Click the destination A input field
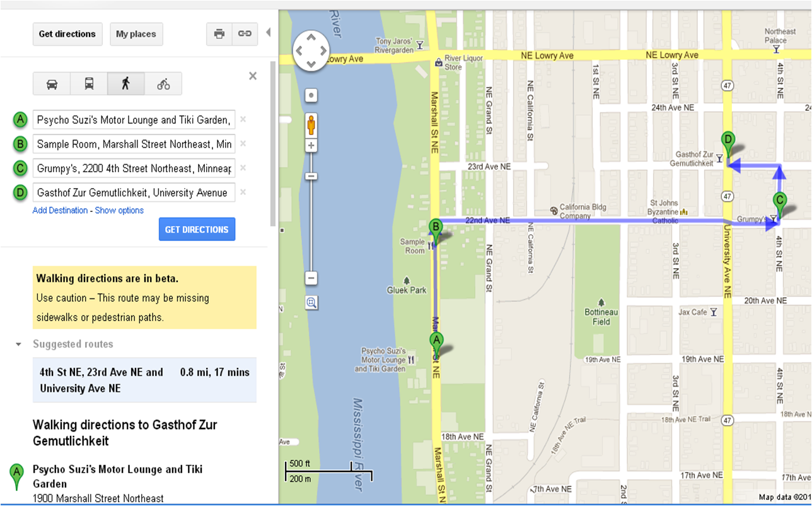 point(134,120)
